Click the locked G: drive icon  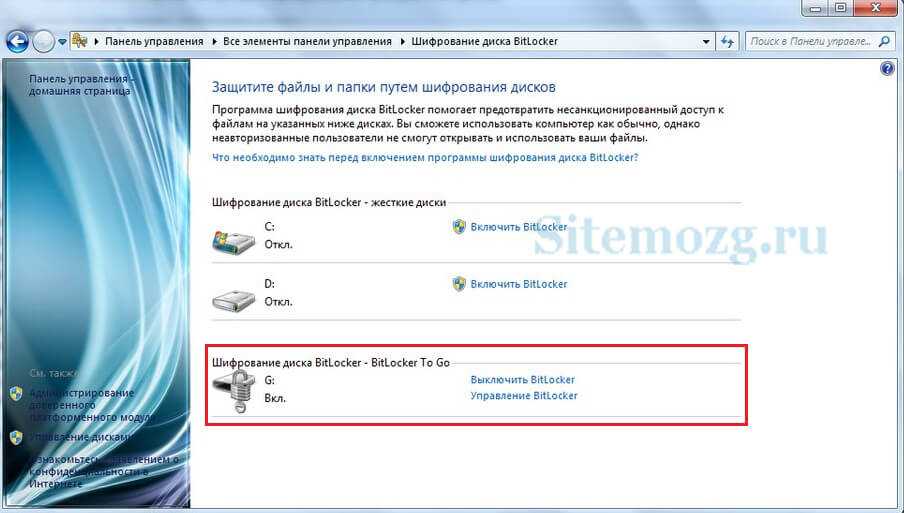click(x=234, y=391)
